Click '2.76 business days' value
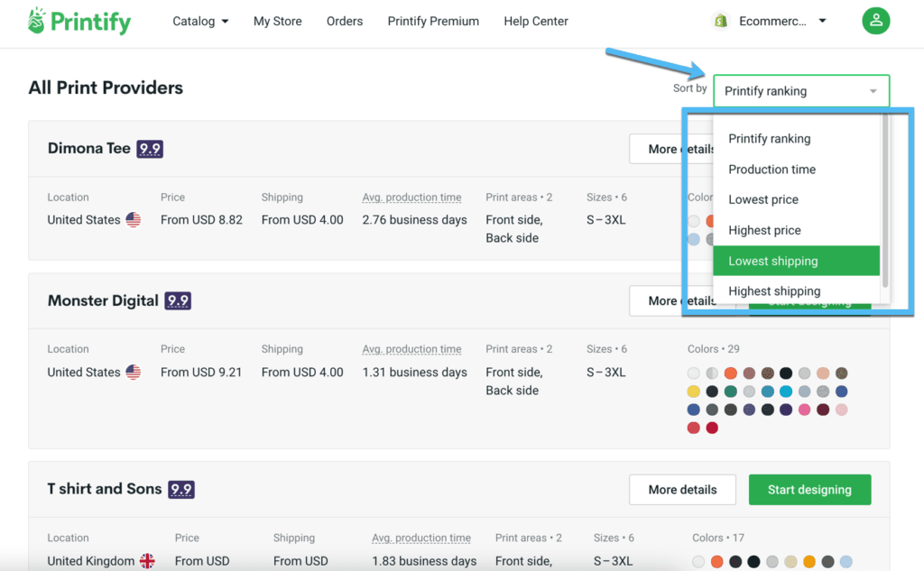The image size is (924, 571). [x=415, y=220]
